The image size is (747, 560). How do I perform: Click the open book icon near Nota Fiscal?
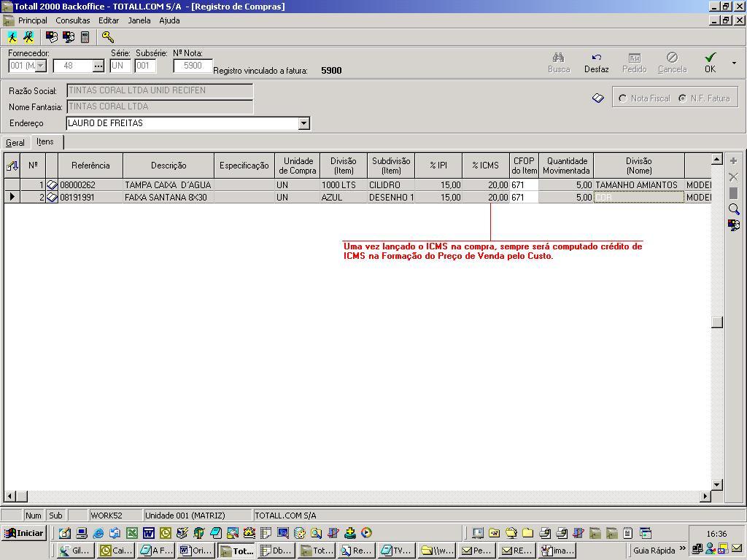tap(598, 98)
